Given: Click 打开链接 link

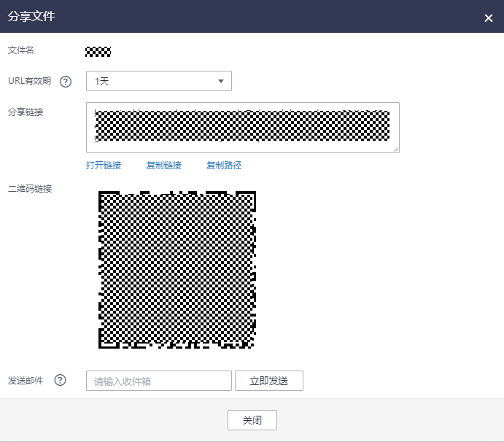Looking at the screenshot, I should point(104,166).
